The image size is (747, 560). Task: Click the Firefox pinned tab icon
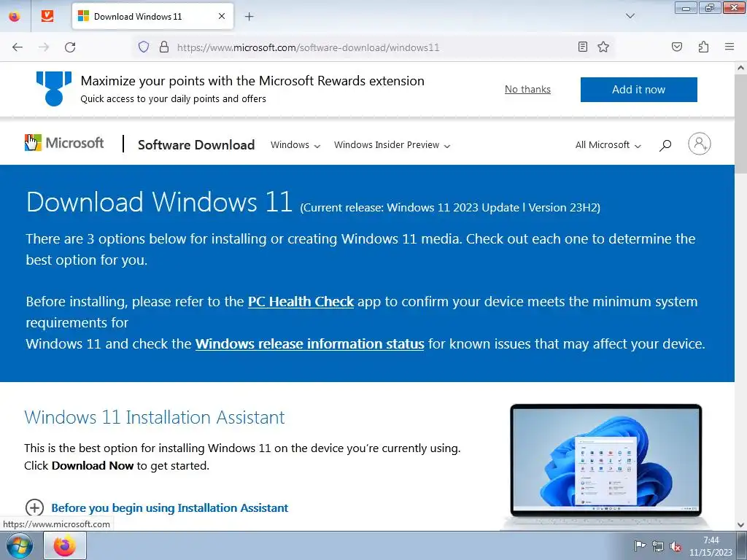point(15,16)
